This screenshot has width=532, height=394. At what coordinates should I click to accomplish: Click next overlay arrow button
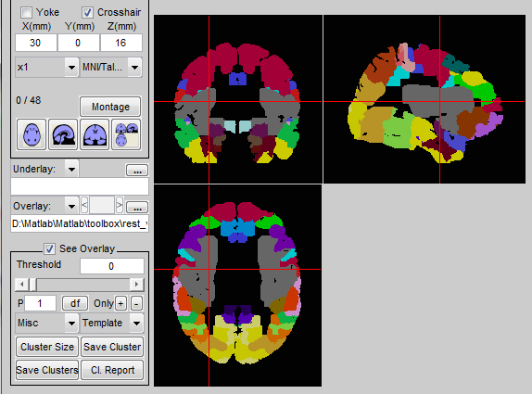pos(119,205)
